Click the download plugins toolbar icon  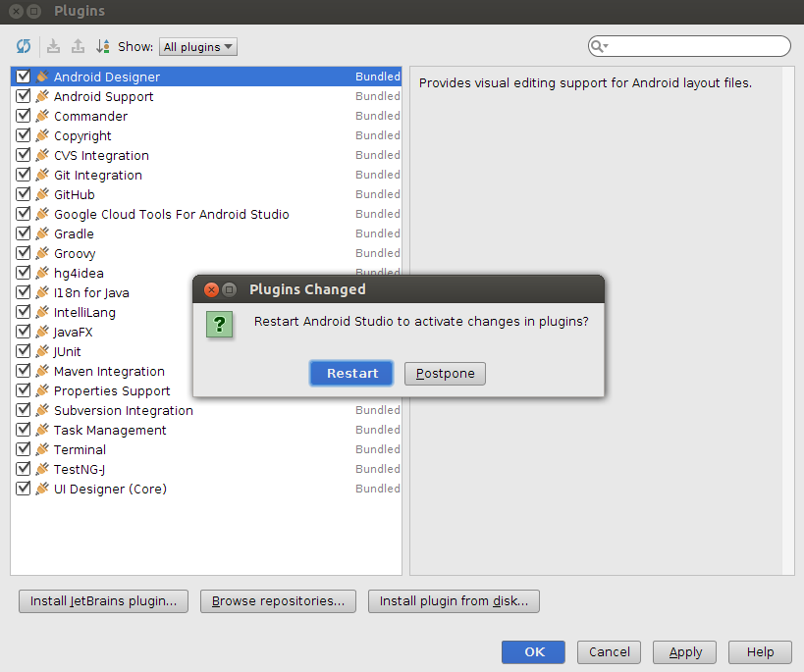pos(53,47)
